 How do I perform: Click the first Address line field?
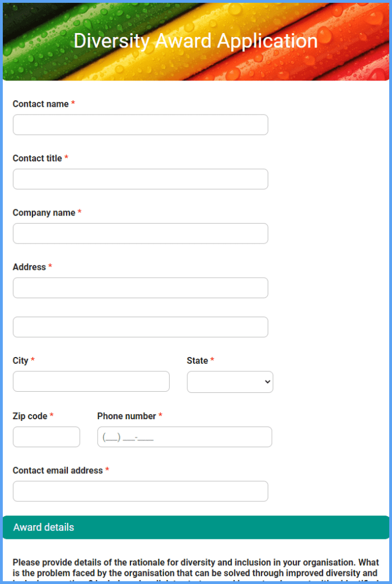pos(140,287)
